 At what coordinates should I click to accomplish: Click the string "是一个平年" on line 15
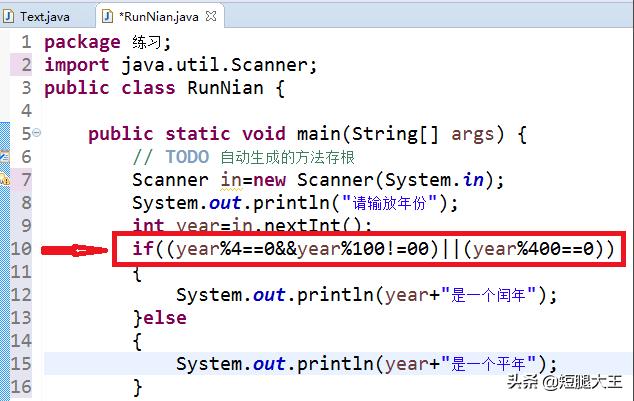(488, 364)
